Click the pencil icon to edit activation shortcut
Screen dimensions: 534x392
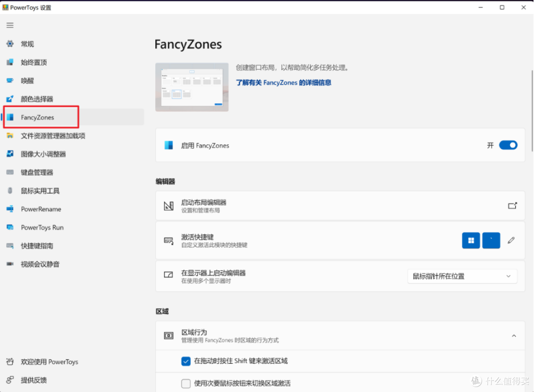511,240
